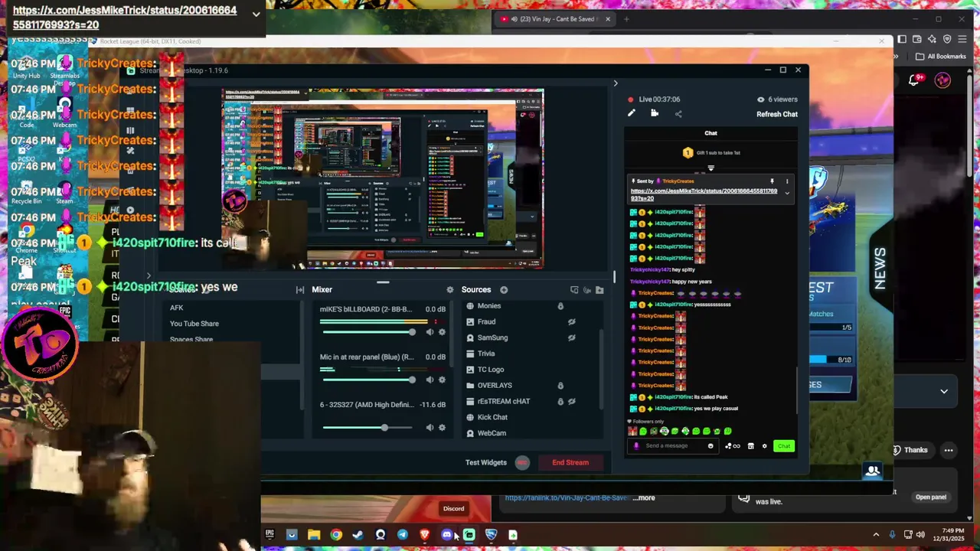The width and height of the screenshot is (980, 551).
Task: Click the pin icon on the pinned chat message
Action: point(772,181)
